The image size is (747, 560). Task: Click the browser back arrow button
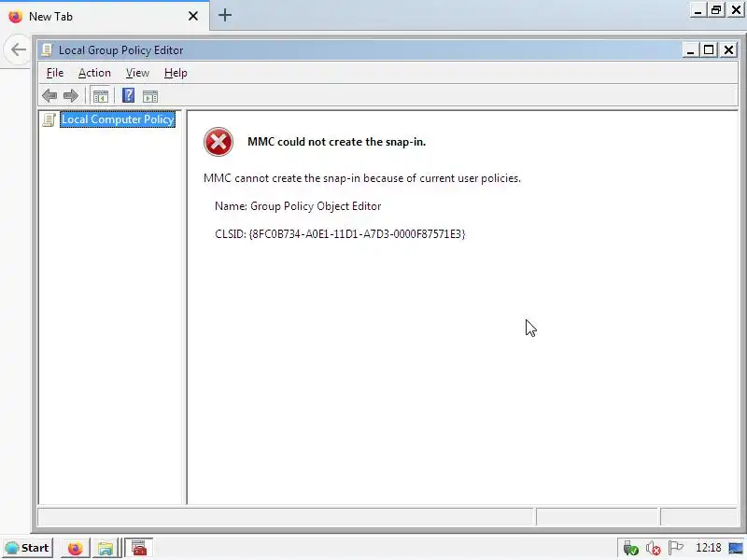(x=18, y=49)
